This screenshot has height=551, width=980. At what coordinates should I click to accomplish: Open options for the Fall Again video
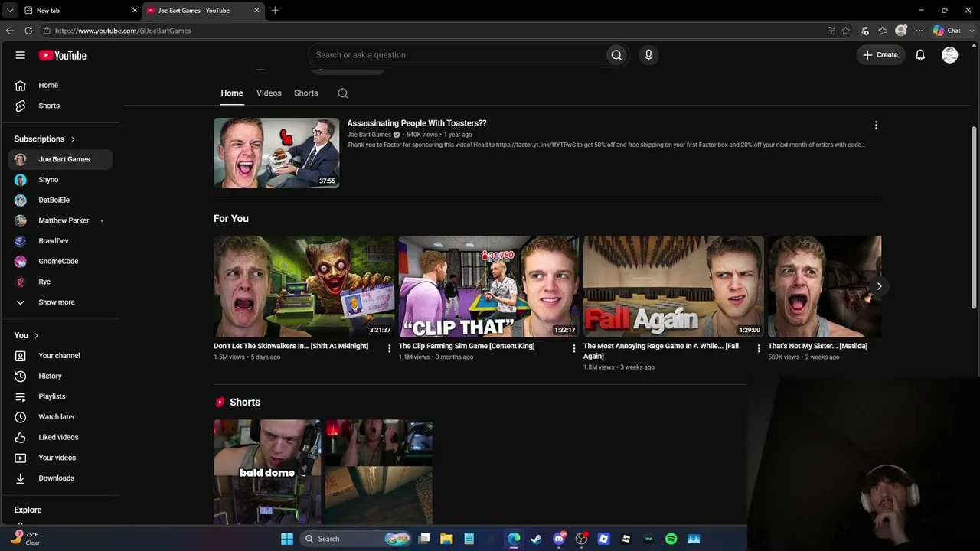759,348
